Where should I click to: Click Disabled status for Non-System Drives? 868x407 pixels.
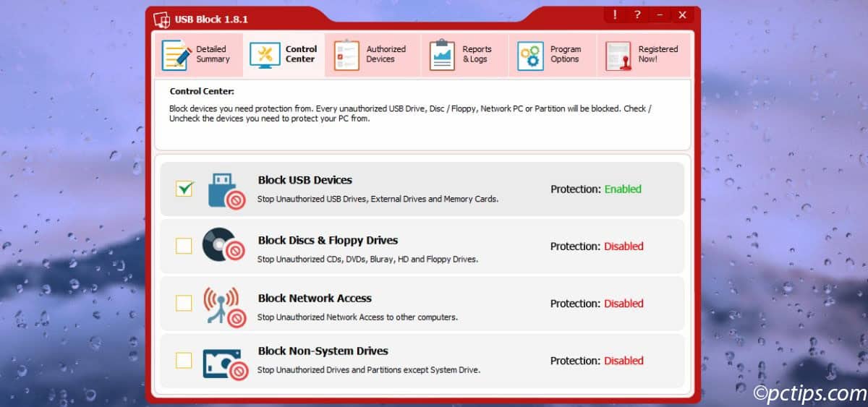624,361
